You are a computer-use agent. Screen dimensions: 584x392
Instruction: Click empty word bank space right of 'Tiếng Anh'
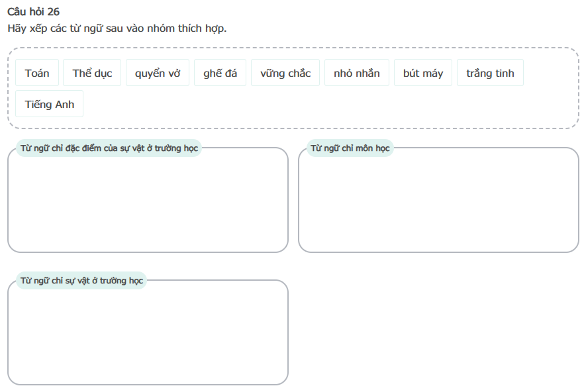click(318, 105)
